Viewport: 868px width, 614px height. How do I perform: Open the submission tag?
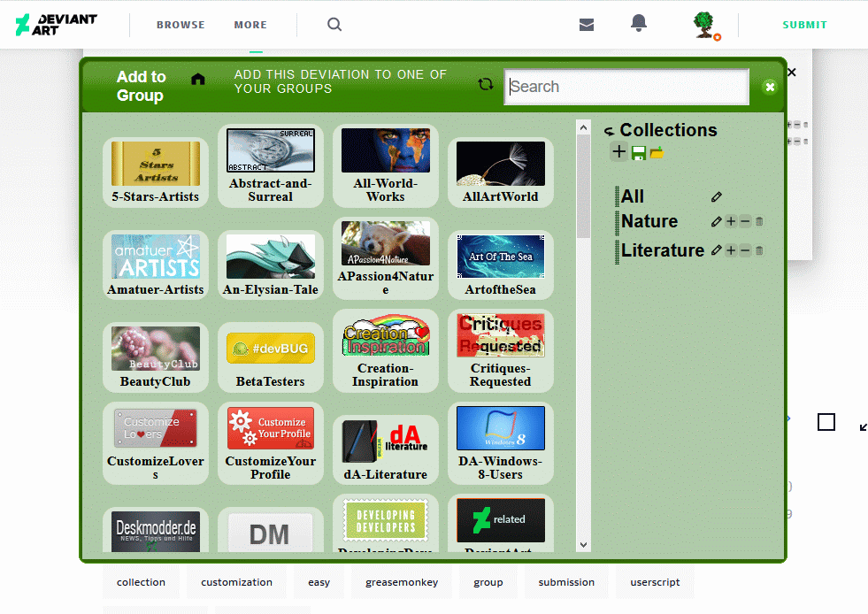(566, 582)
